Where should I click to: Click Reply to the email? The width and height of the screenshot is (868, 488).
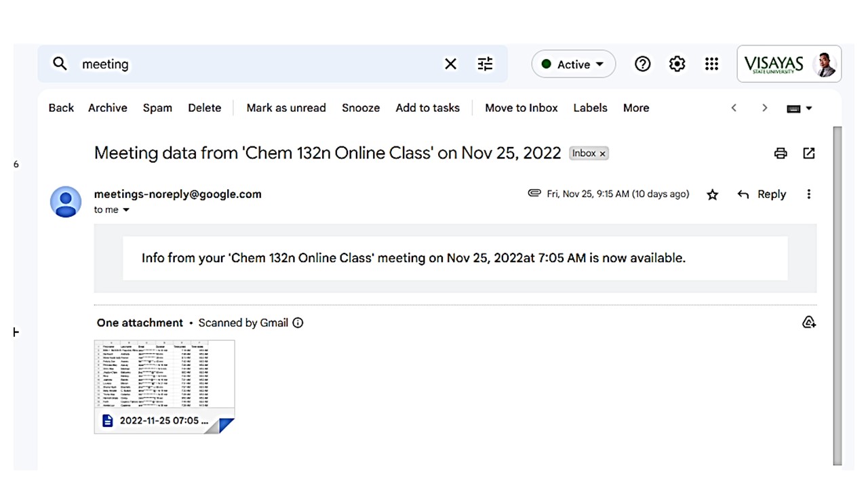tap(762, 195)
